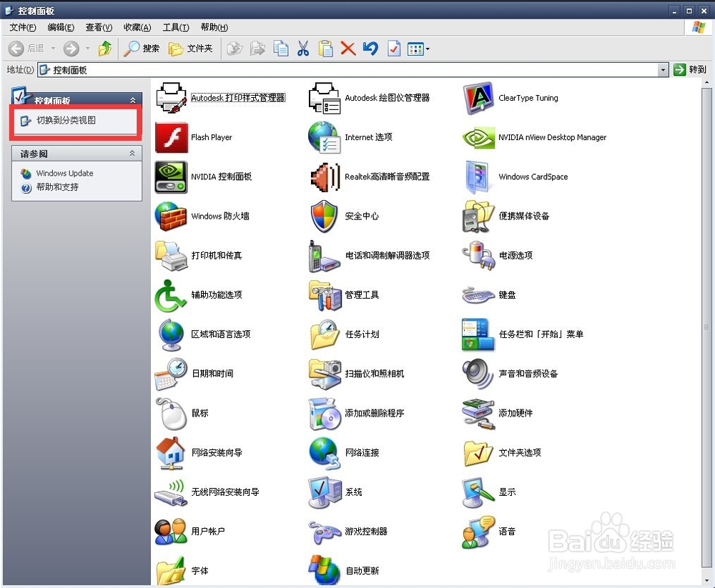This screenshot has width=715, height=588.
Task: Open 文件夹选项 icon
Action: coord(478,453)
